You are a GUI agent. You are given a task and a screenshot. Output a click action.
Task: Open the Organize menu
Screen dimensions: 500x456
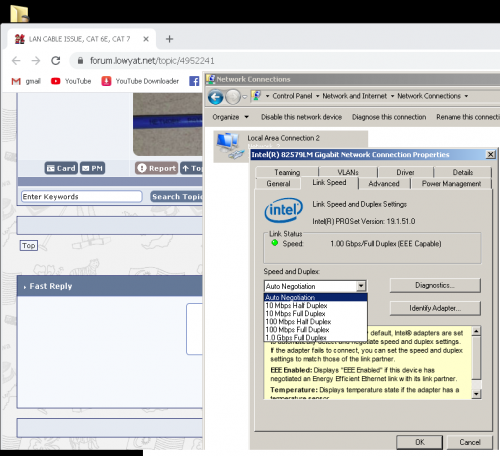231,117
